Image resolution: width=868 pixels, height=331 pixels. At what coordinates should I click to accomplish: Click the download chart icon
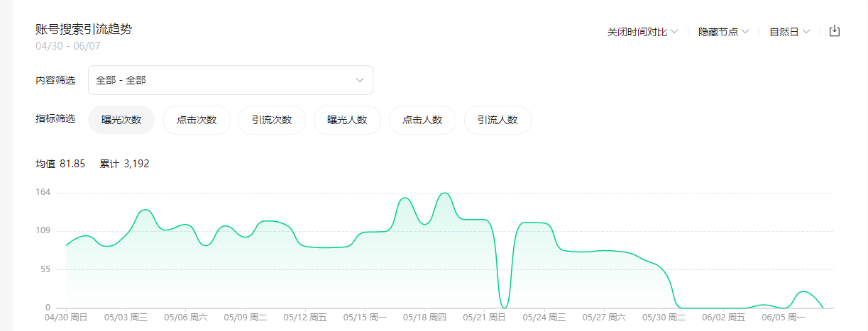(x=835, y=31)
